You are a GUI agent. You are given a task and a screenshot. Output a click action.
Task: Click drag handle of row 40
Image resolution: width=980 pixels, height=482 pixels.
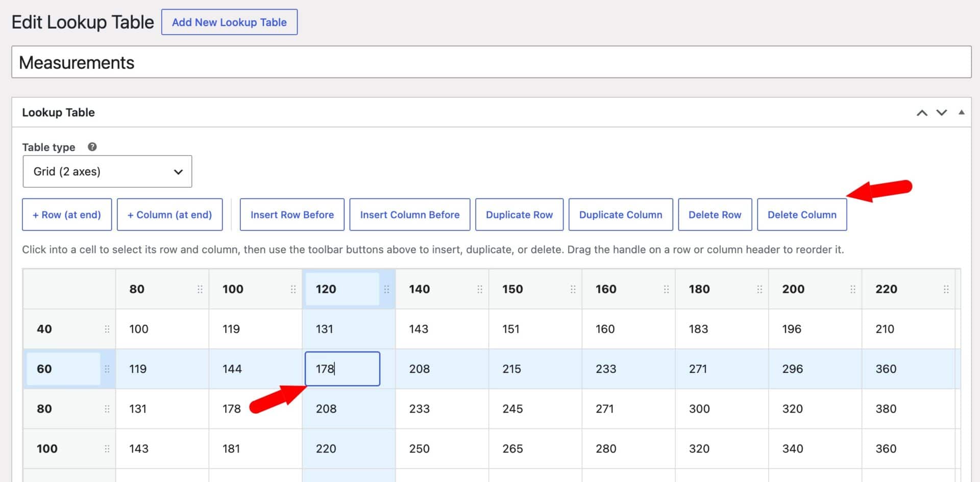pos(107,329)
